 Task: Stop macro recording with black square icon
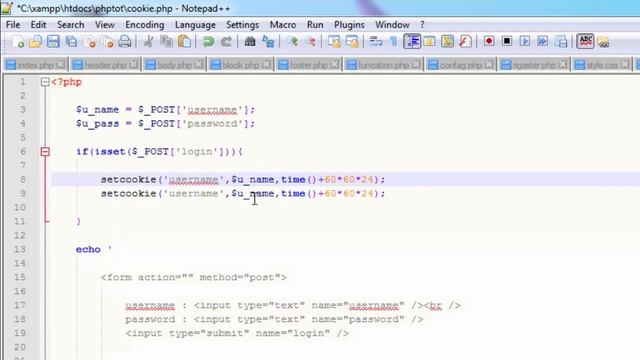507,42
